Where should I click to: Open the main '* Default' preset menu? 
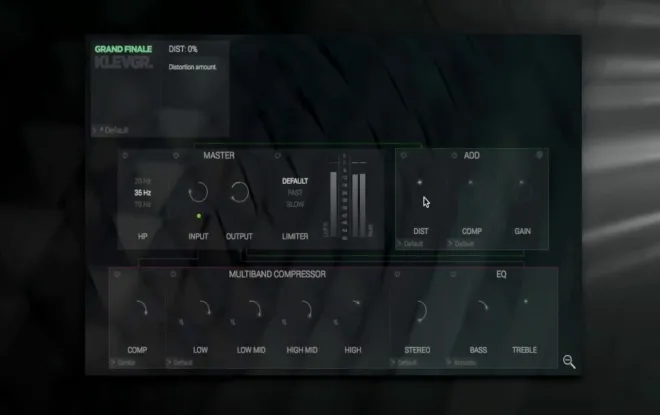pos(111,130)
